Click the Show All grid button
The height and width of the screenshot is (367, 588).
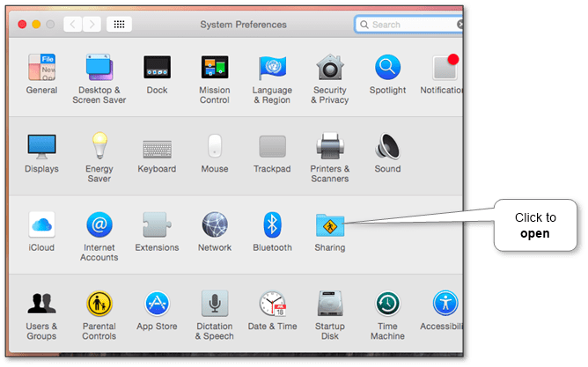[119, 25]
